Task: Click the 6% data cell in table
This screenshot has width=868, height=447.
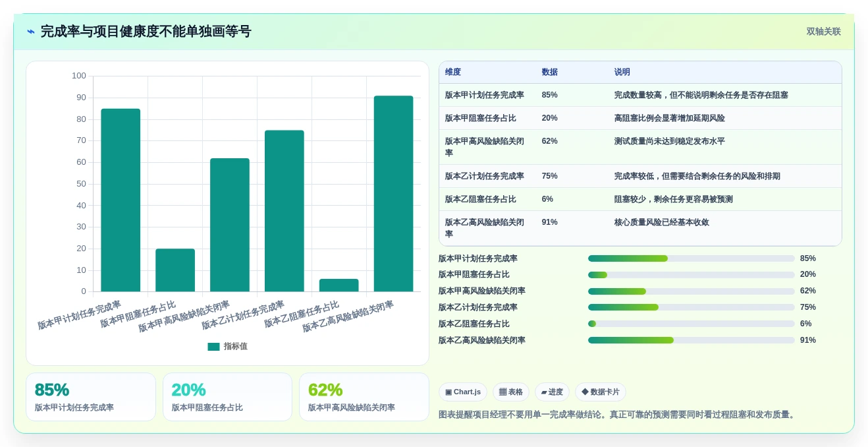Action: (548, 199)
